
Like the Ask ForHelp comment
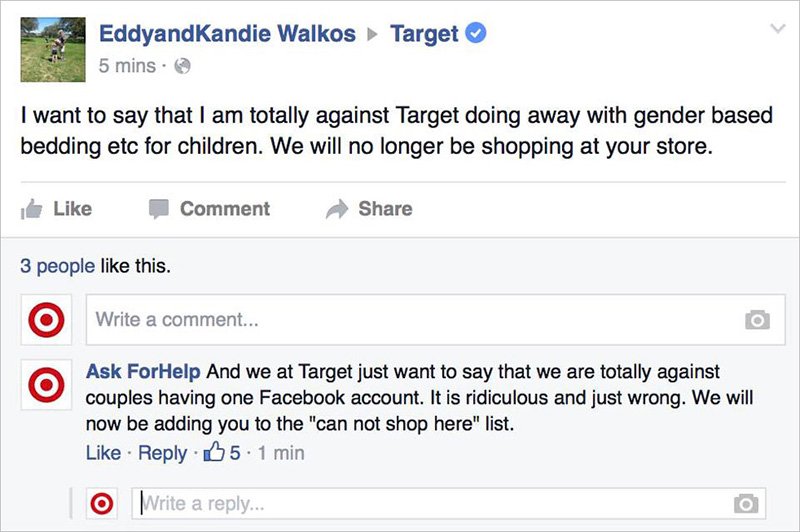pyautogui.click(x=103, y=453)
